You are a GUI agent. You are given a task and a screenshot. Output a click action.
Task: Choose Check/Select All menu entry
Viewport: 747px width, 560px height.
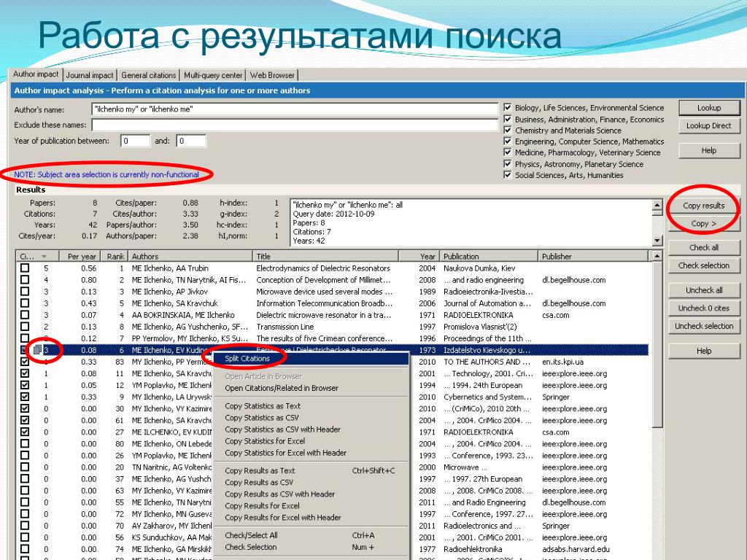coord(311,535)
